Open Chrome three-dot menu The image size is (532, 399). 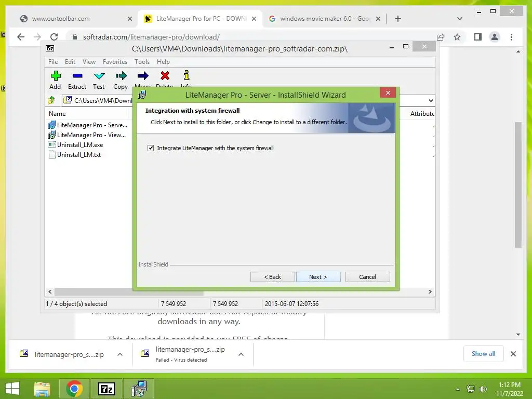coord(512,37)
